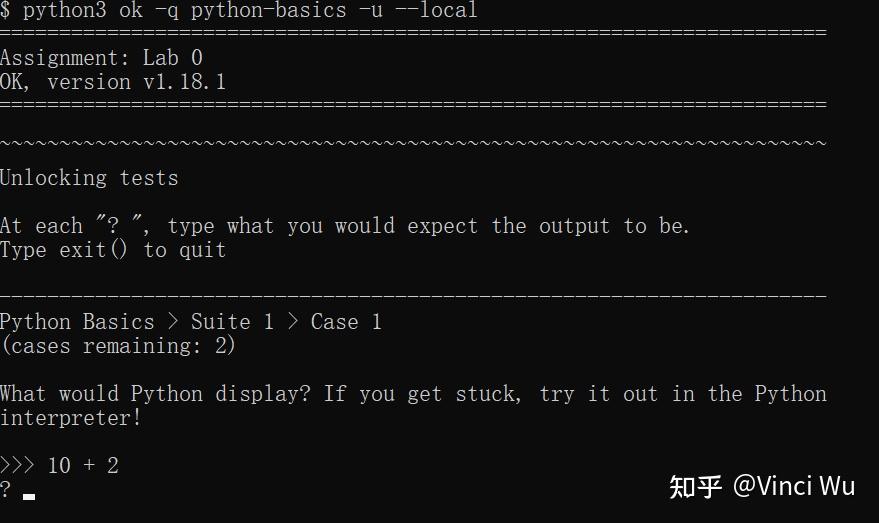
Task: Click the What would Python display? question
Action: [x=157, y=394]
